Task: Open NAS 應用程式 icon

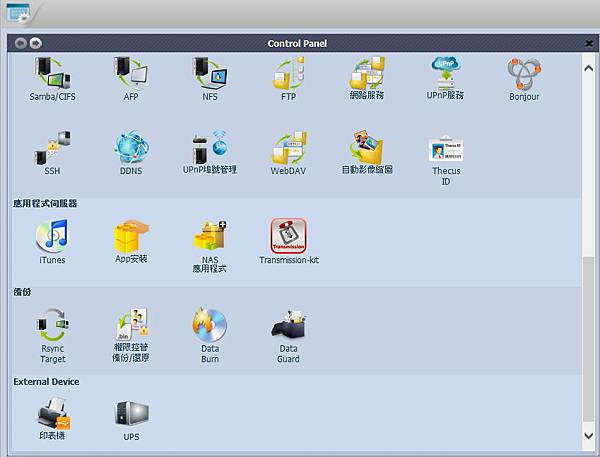Action: (x=210, y=246)
